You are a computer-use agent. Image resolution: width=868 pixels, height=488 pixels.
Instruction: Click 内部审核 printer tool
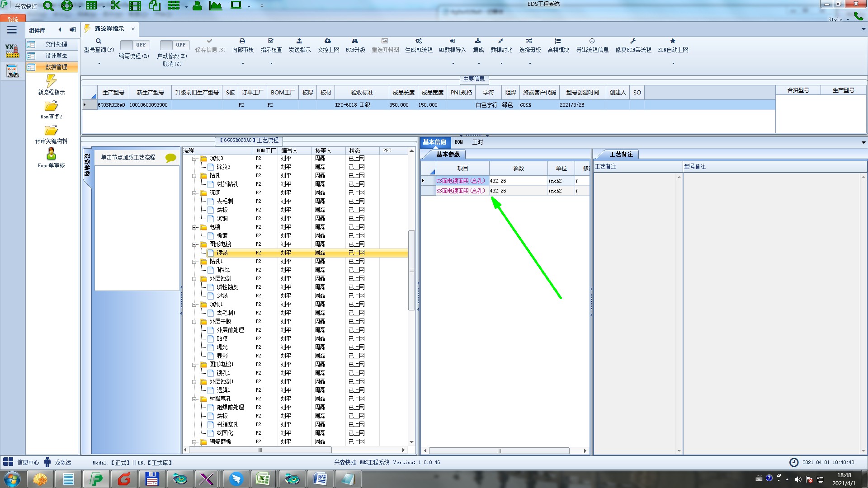coord(243,45)
